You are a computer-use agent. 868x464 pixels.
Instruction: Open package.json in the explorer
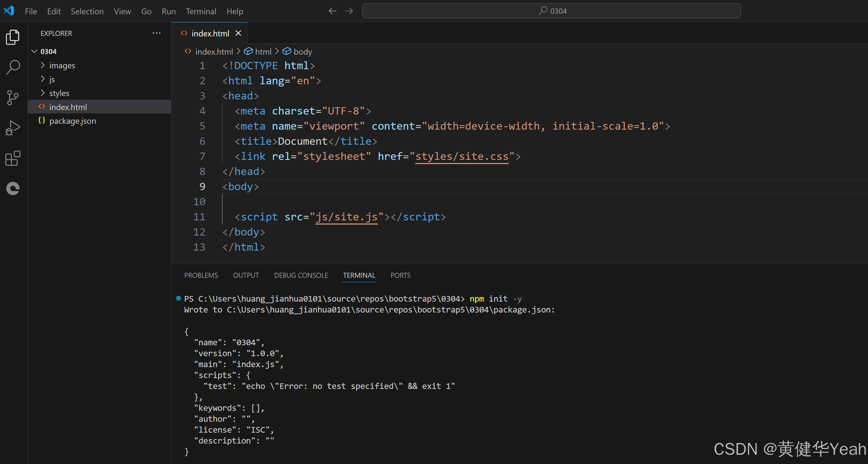[72, 121]
